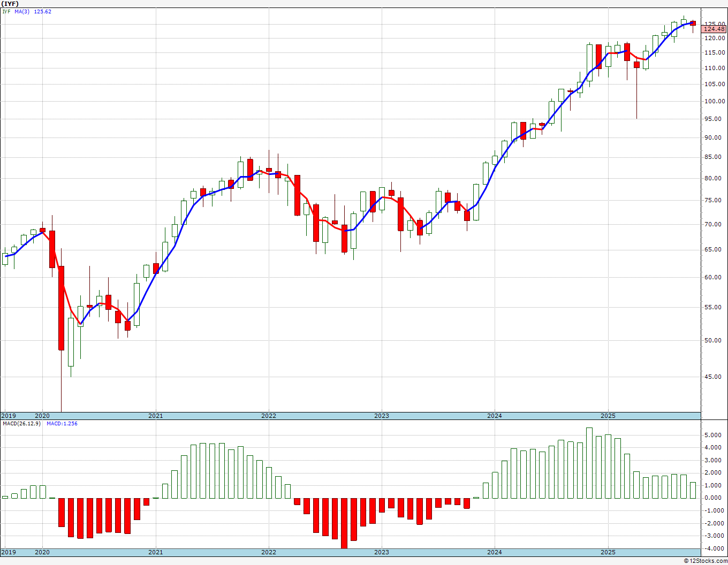
Task: Select 2021 on the MACD panel time axis
Action: pos(156,552)
